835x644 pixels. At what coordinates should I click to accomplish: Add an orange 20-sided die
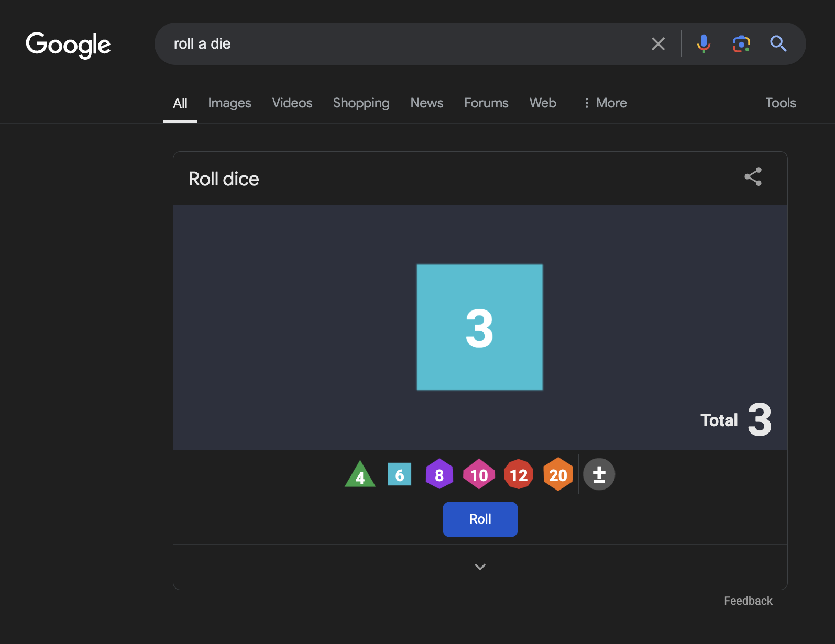pos(558,474)
